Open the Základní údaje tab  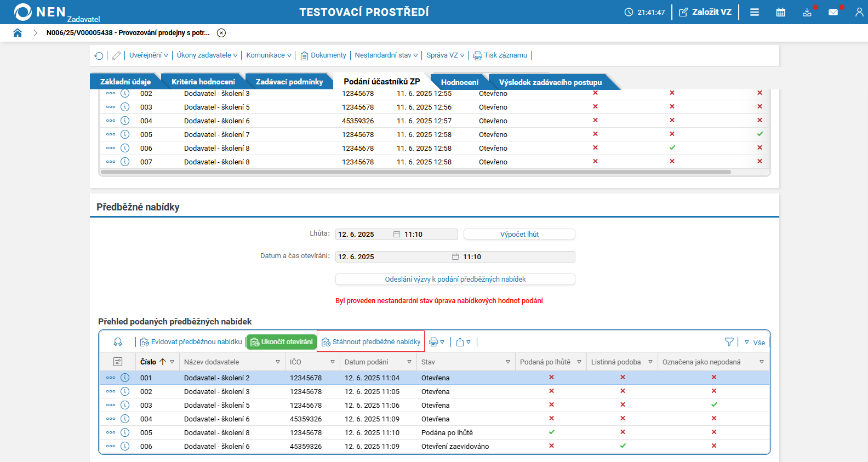125,82
